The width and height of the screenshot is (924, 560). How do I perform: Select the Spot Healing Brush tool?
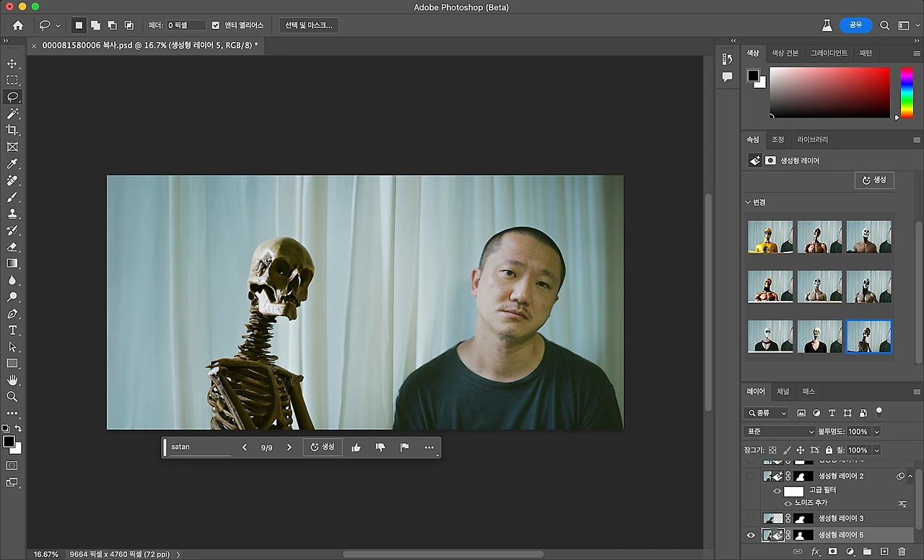12,180
